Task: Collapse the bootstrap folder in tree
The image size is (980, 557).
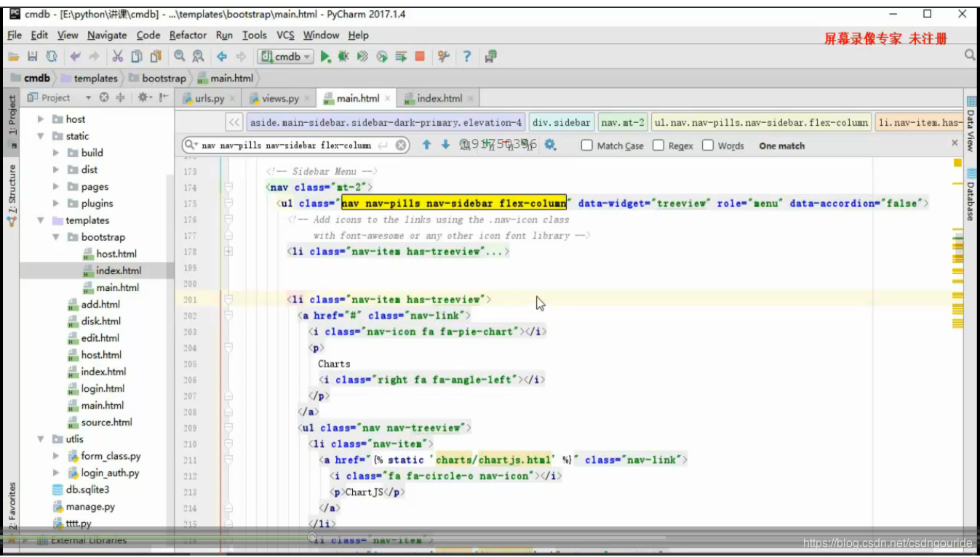Action: click(57, 237)
